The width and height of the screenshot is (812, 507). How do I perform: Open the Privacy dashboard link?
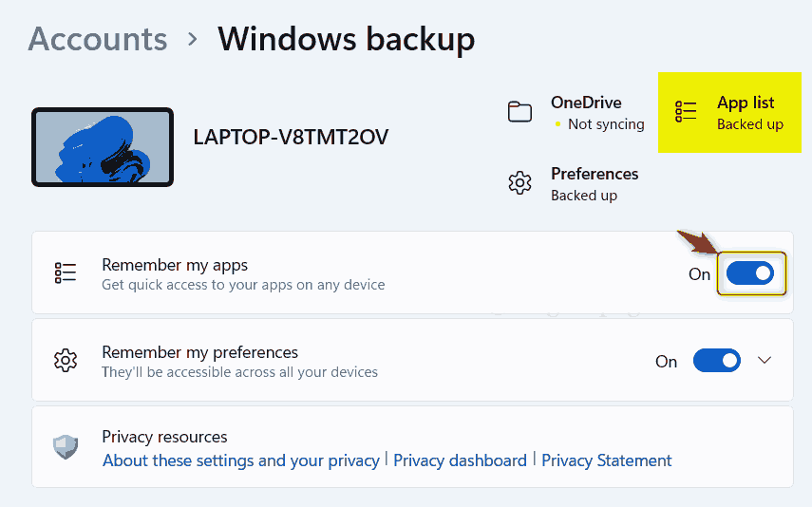tap(460, 460)
